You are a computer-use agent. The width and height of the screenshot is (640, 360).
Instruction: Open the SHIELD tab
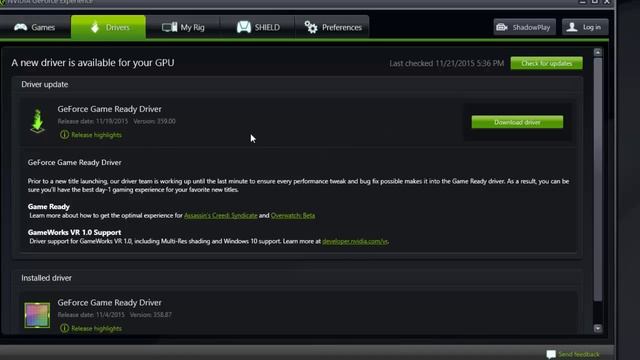[258, 27]
